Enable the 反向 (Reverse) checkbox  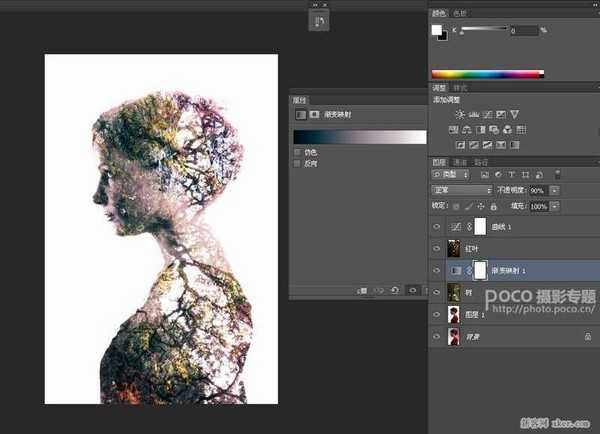click(x=297, y=163)
